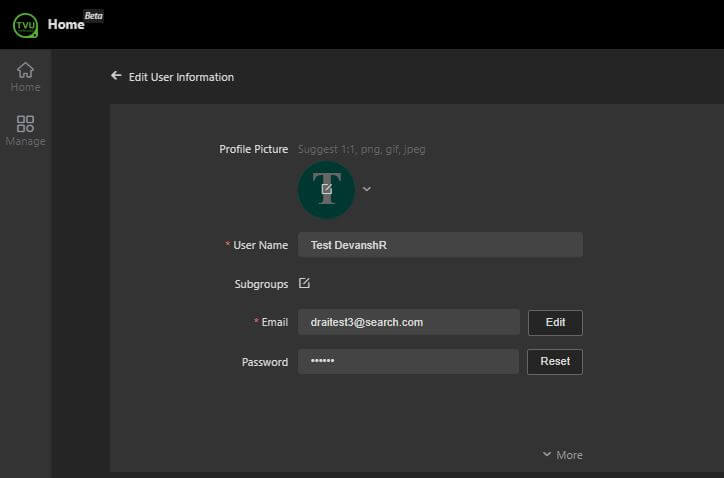The height and width of the screenshot is (478, 724).
Task: Click the TVU logo icon
Action: [x=25, y=25]
